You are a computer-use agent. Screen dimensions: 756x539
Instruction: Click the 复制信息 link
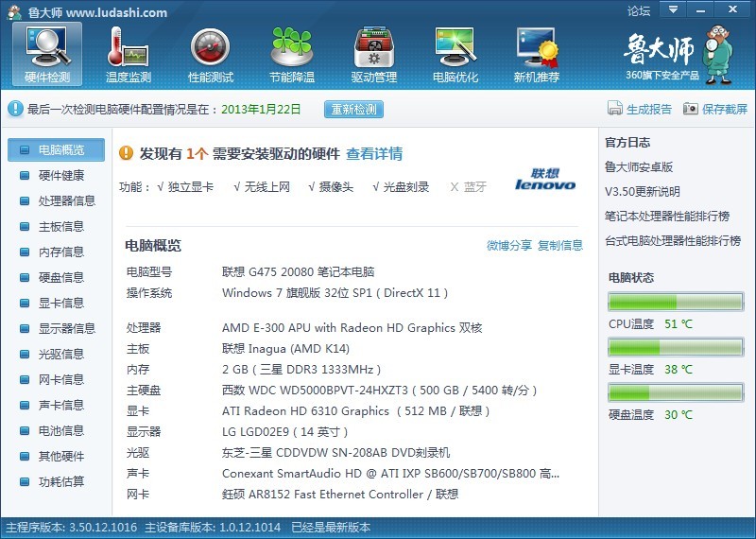560,245
